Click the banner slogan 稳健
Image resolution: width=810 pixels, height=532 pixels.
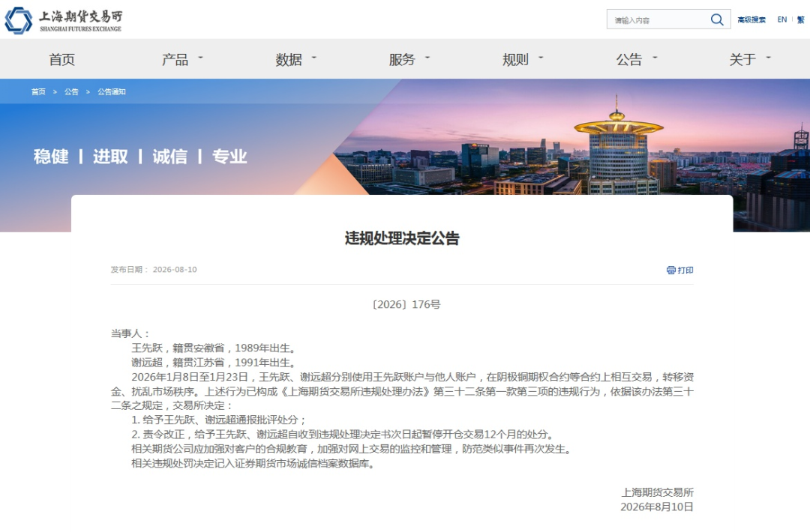(x=51, y=157)
